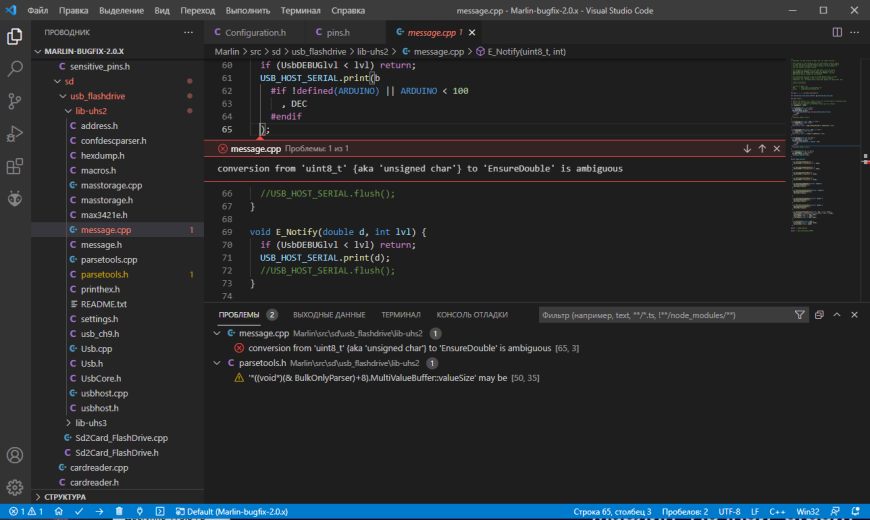Click PlatformIO Upload arrow in status bar
870x520 pixels.
tap(99, 512)
